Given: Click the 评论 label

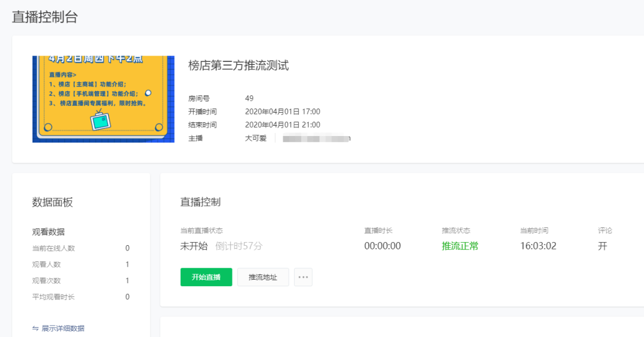Looking at the screenshot, I should [605, 231].
